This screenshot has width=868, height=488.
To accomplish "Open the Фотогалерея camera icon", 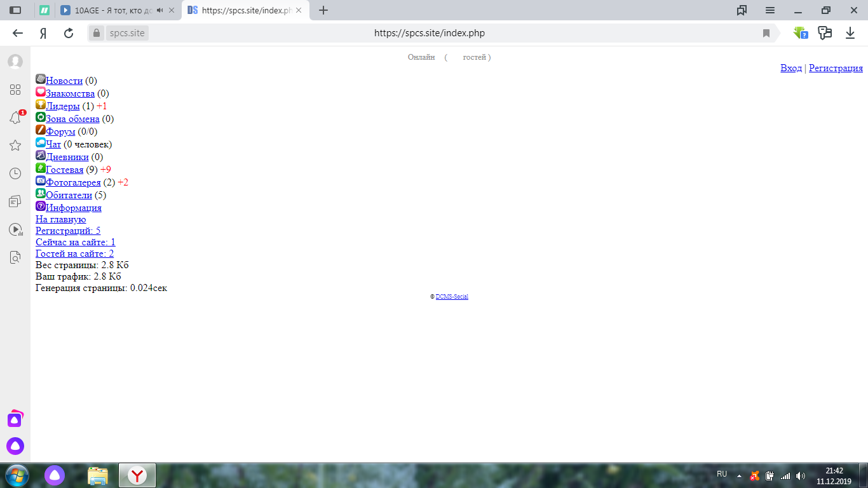I will pos(41,181).
